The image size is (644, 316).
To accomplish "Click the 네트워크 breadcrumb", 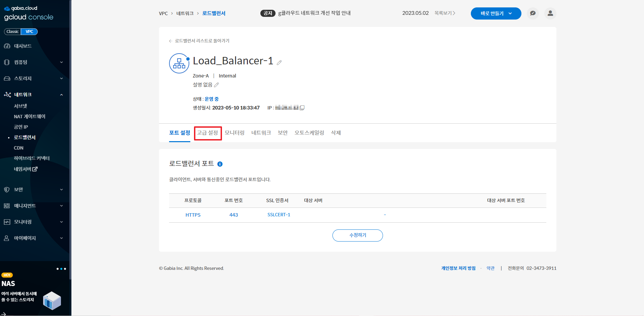I will [185, 13].
